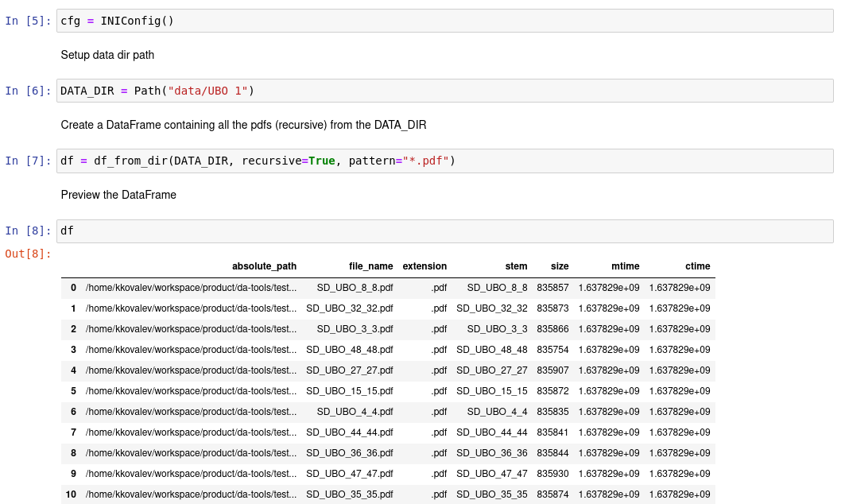Click the DATA_DIR = Path code cell

(444, 91)
